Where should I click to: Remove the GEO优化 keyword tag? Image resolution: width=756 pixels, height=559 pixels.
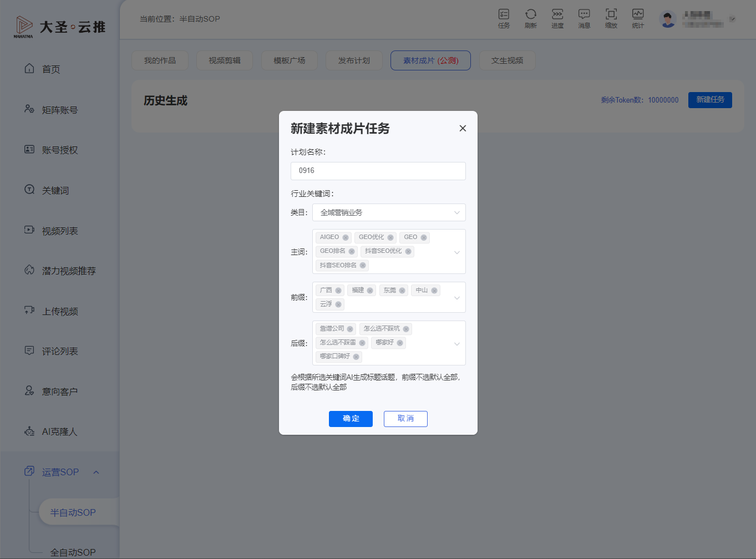(x=390, y=237)
